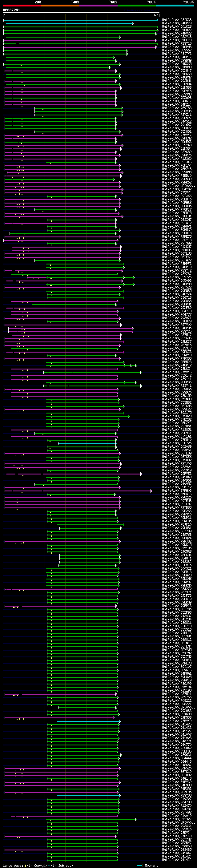Select the UniRef100_Q7M1K9 hit label

[x=177, y=836]
